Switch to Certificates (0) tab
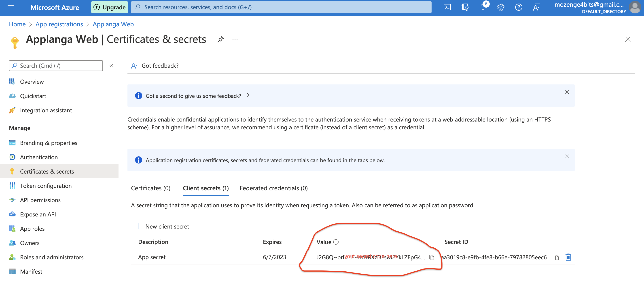This screenshot has height=281, width=644. (x=151, y=188)
